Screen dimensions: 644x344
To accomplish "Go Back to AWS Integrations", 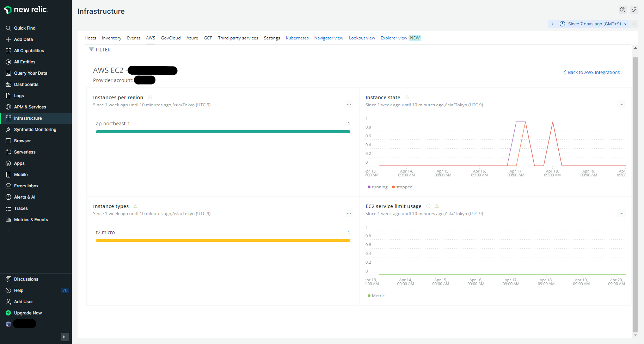I will (x=591, y=72).
